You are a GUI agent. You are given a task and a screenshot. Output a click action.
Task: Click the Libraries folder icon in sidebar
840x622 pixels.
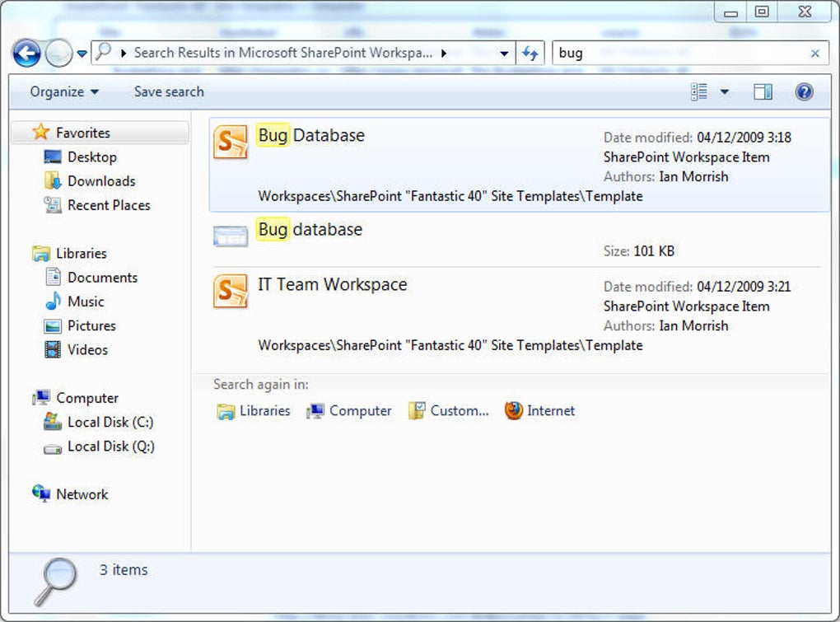[41, 254]
